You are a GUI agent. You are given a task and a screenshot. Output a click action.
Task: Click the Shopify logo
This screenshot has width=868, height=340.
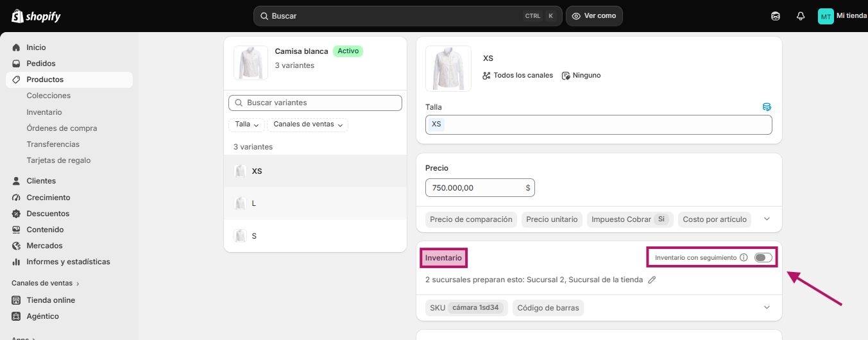click(36, 16)
